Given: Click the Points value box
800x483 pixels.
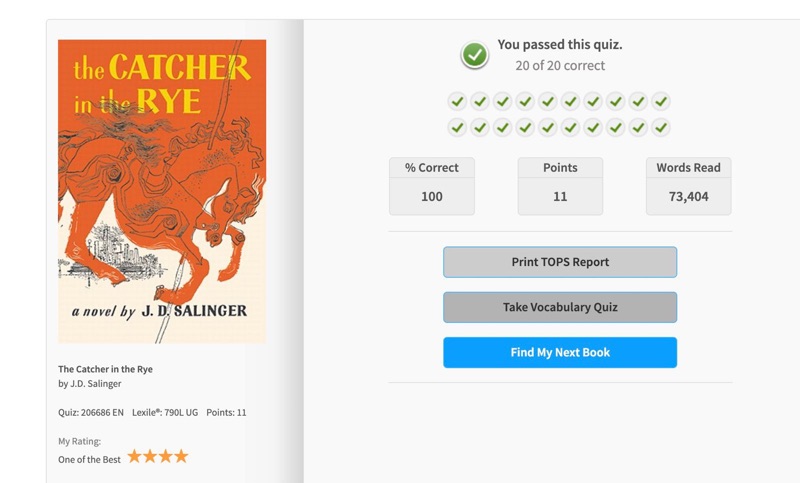Looking at the screenshot, I should click(x=560, y=186).
